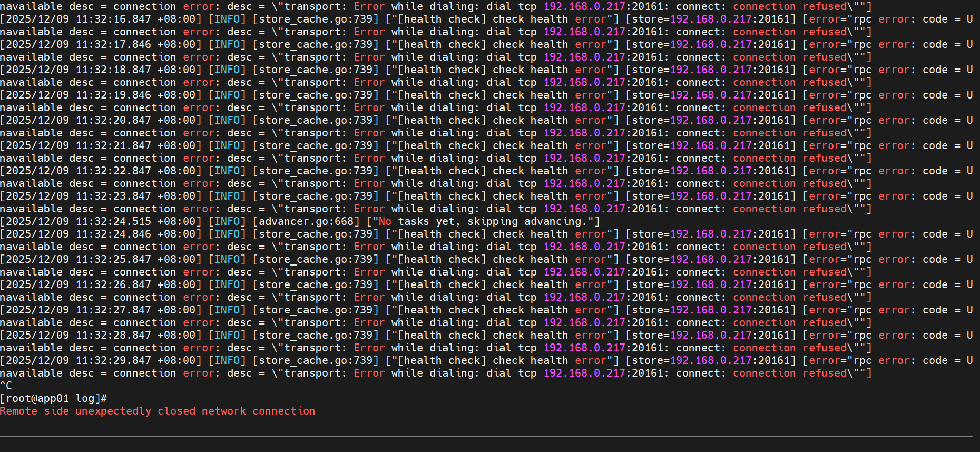Image resolution: width=980 pixels, height=452 pixels.
Task: Click the [root@app01 log]# shell prompt
Action: tap(54, 399)
